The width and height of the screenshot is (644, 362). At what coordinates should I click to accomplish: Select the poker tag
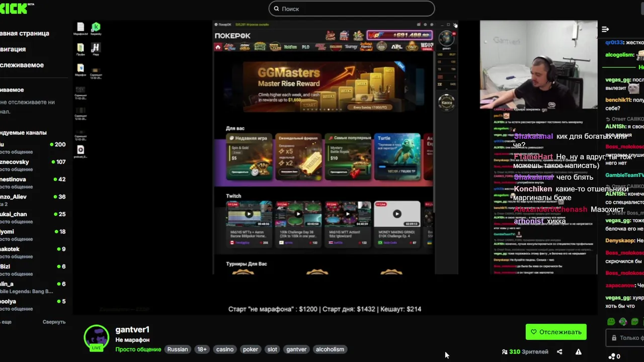[251, 349]
